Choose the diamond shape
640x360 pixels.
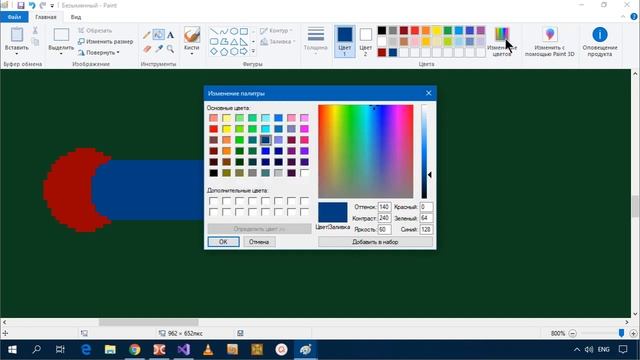pos(214,52)
